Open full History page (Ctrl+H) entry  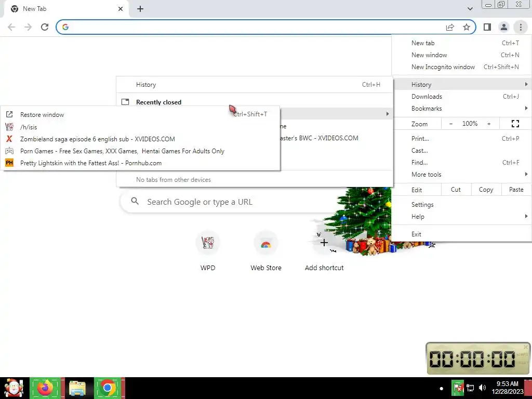(255, 85)
